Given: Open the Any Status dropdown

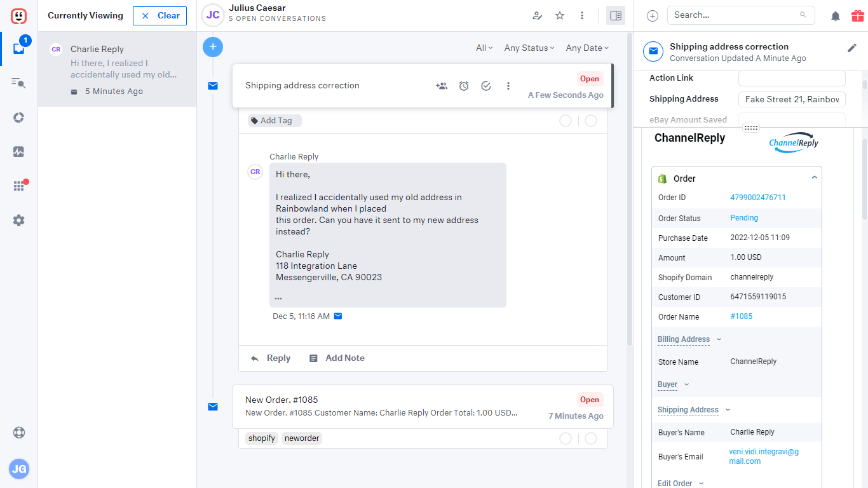Looking at the screenshot, I should [529, 48].
